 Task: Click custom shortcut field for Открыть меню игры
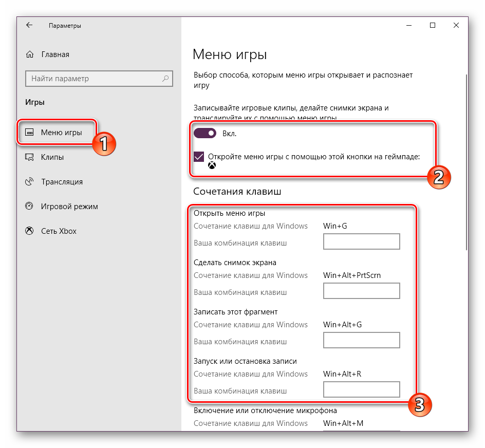tap(361, 242)
